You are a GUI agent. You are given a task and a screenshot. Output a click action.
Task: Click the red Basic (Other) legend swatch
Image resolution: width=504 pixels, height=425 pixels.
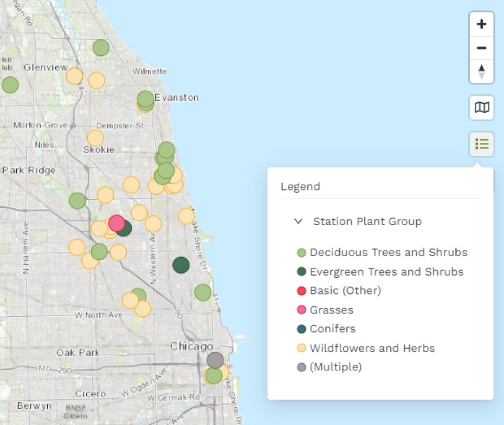click(302, 291)
